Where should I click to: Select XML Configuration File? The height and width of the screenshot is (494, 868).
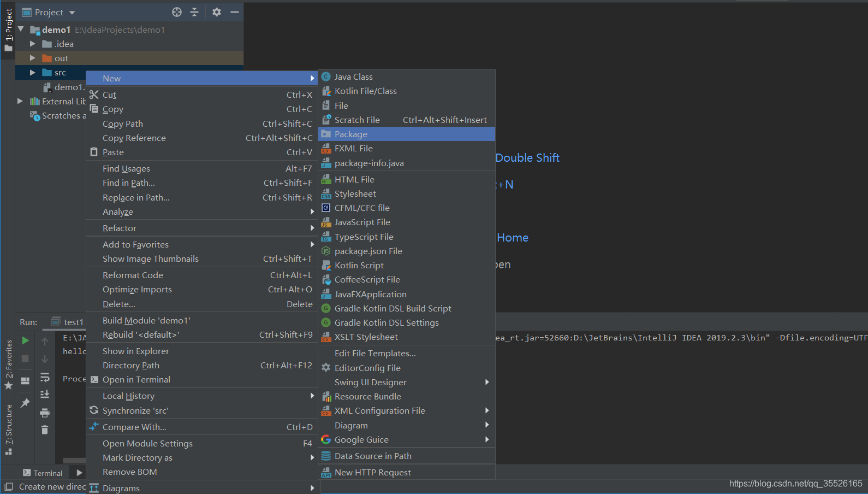coord(407,410)
